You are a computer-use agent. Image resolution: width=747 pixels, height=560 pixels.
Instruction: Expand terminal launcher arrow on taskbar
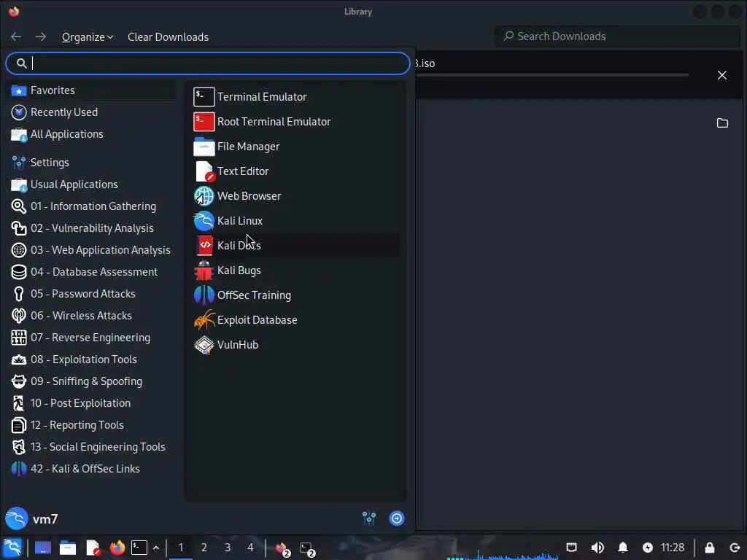pyautogui.click(x=156, y=548)
